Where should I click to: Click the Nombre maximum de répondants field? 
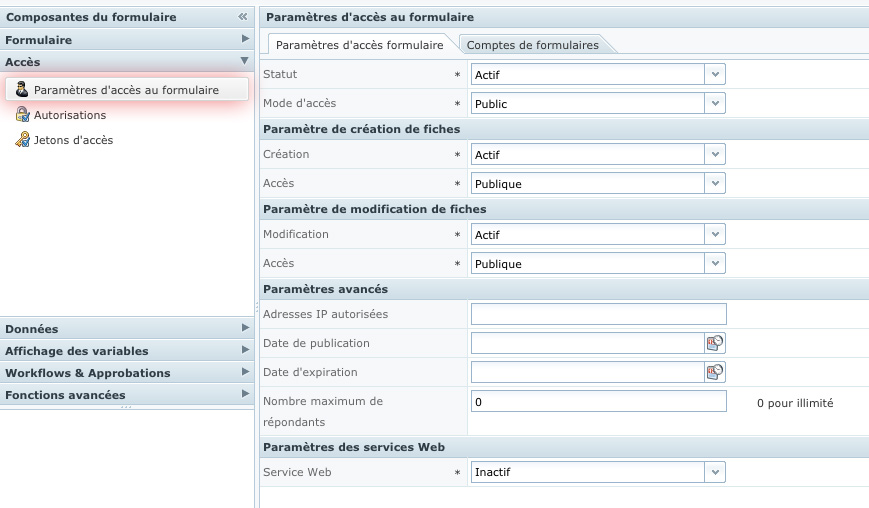598,402
